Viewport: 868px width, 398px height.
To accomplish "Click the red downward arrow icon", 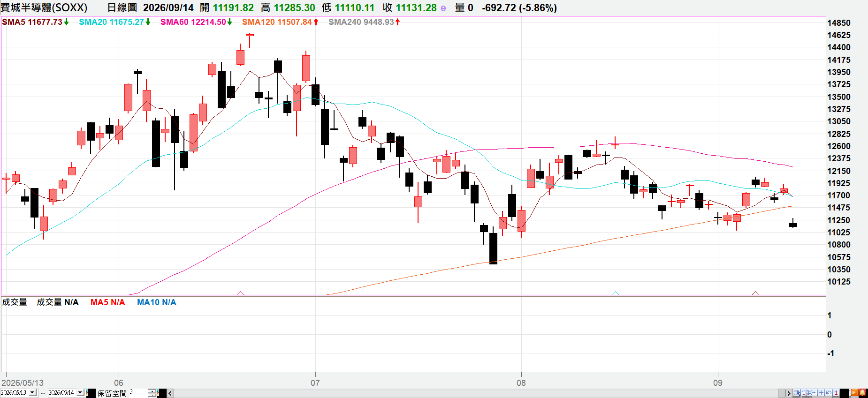I will click(x=803, y=392).
